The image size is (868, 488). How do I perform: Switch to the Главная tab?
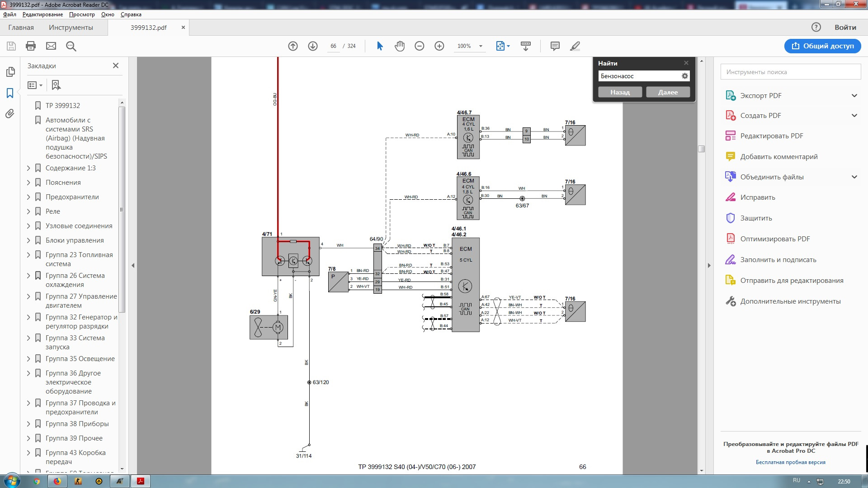pyautogui.click(x=21, y=27)
